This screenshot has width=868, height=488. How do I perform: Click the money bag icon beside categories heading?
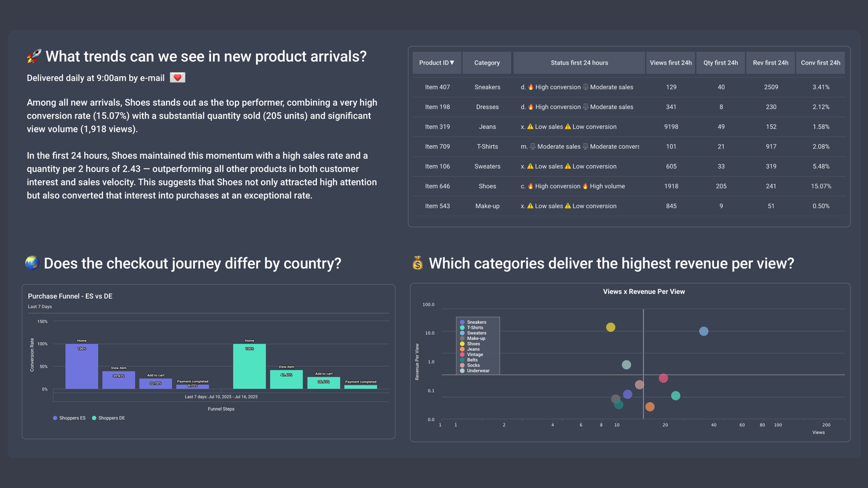pos(417,264)
